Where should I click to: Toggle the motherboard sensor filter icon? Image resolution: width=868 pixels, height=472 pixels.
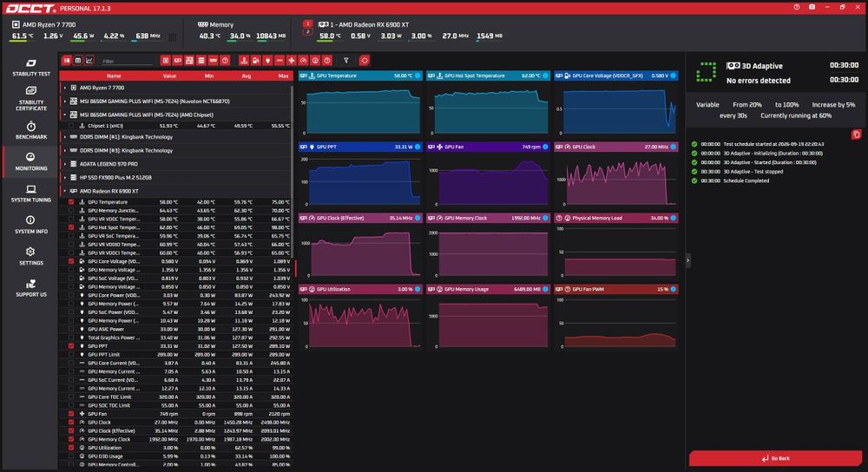tap(189, 61)
